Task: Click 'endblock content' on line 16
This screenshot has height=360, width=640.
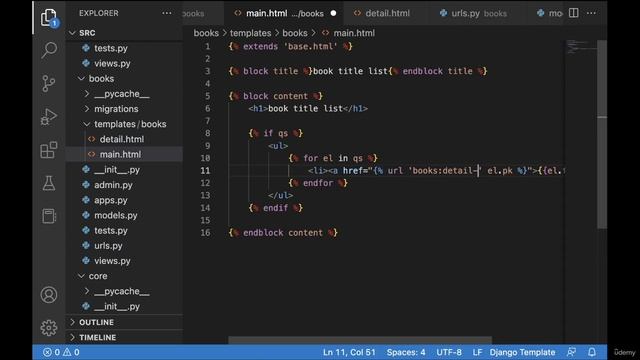Action: (283, 233)
